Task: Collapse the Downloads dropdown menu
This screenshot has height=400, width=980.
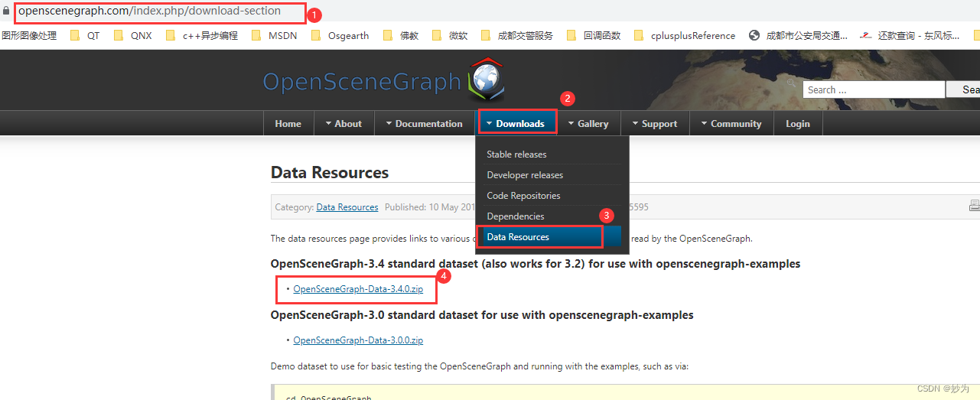Action: click(516, 123)
